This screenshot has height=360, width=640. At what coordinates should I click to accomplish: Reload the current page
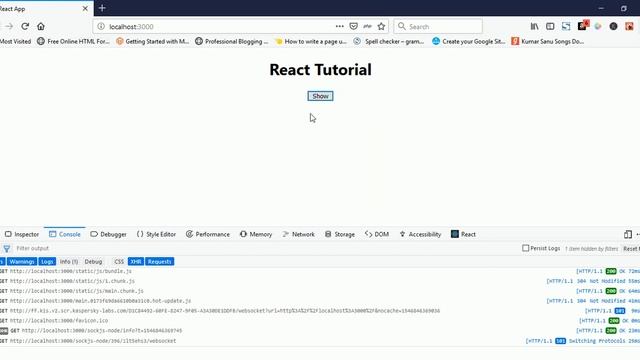[x=25, y=27]
